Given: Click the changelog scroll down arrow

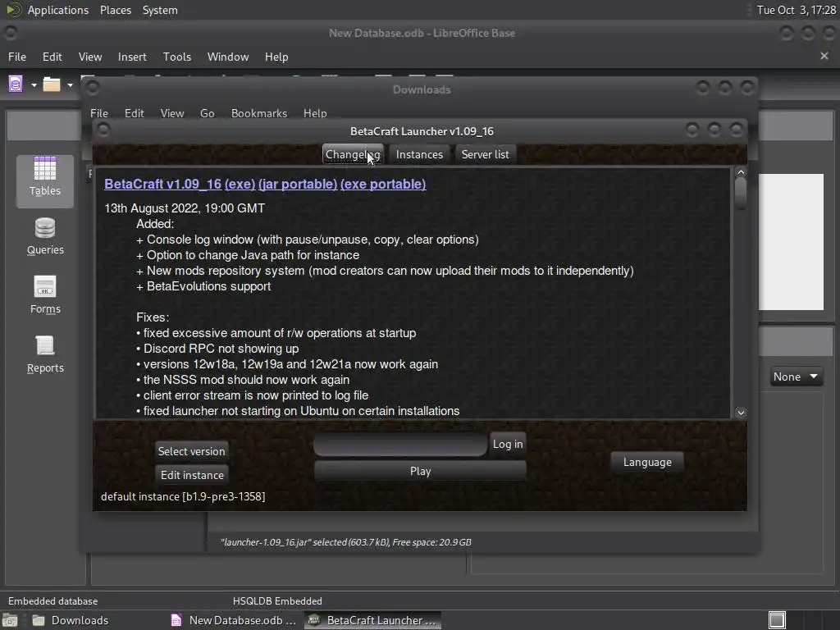Looking at the screenshot, I should (741, 413).
